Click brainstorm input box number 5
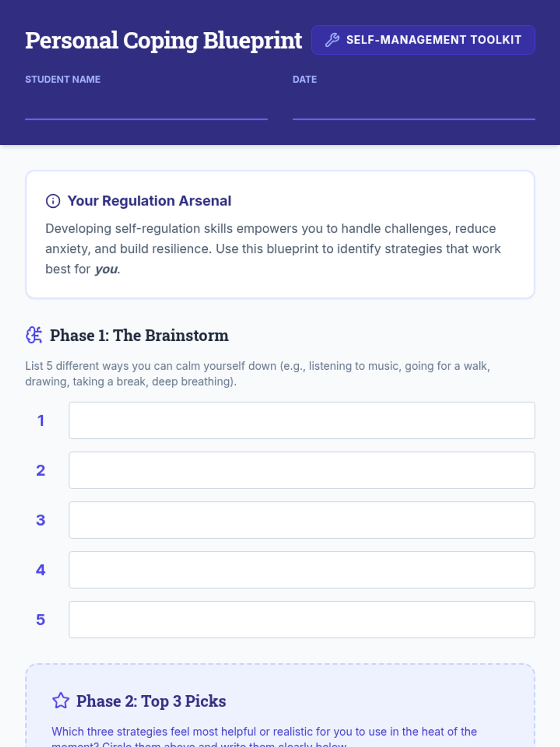Viewport: 560px width, 747px height. pyautogui.click(x=301, y=620)
